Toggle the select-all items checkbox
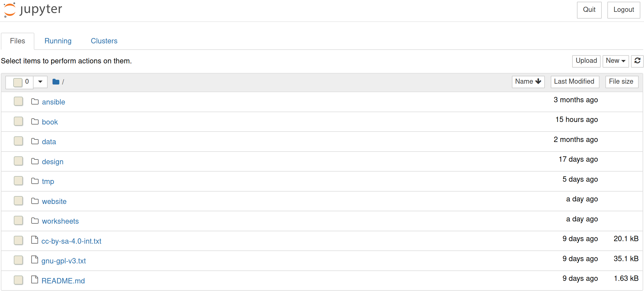This screenshot has height=291, width=644. click(18, 82)
